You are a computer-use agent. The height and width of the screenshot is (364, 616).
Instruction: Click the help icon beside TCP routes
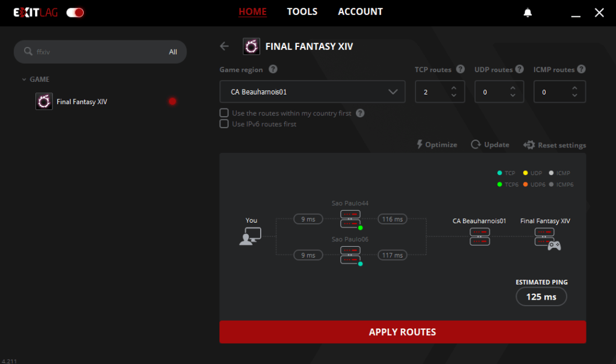pyautogui.click(x=461, y=69)
